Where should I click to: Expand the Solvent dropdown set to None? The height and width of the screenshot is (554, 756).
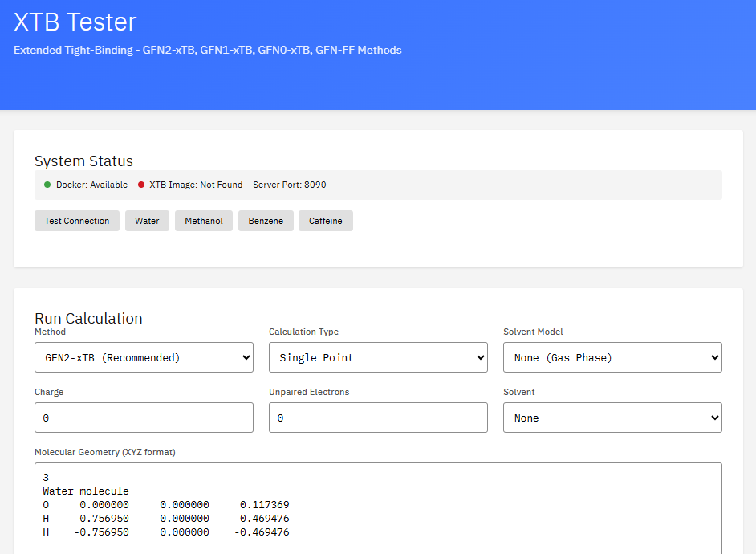click(x=612, y=418)
